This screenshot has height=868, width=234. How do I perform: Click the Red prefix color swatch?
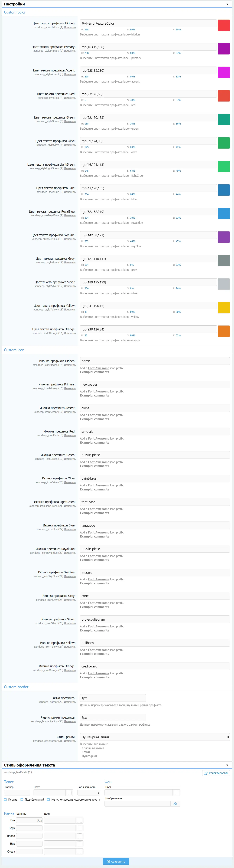(224, 96)
